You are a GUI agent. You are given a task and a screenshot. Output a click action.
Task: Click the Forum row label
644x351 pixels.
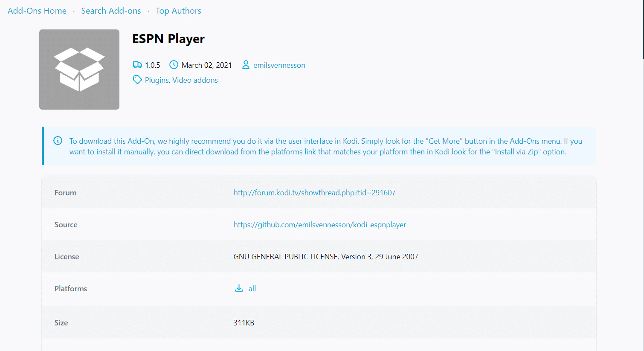65,193
